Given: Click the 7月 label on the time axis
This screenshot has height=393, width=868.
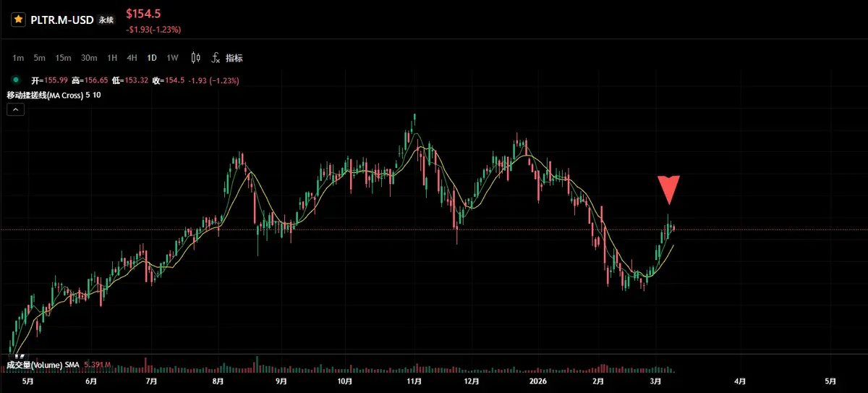Looking at the screenshot, I should tap(152, 381).
